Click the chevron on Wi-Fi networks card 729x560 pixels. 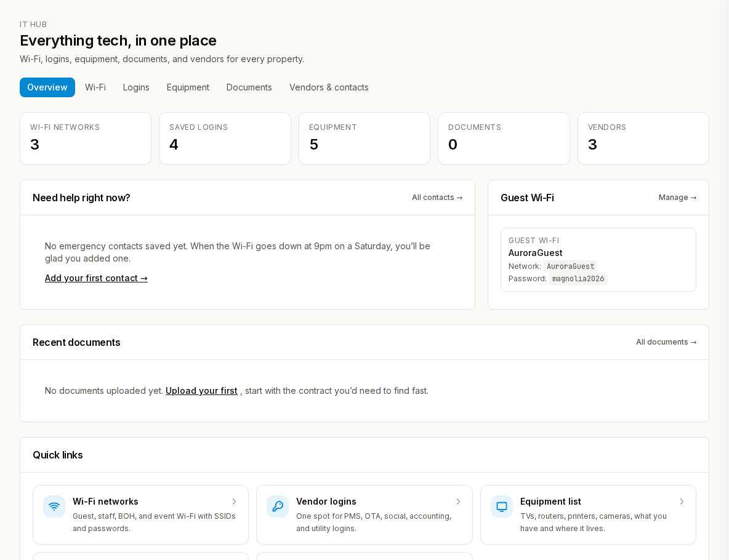[x=235, y=502]
